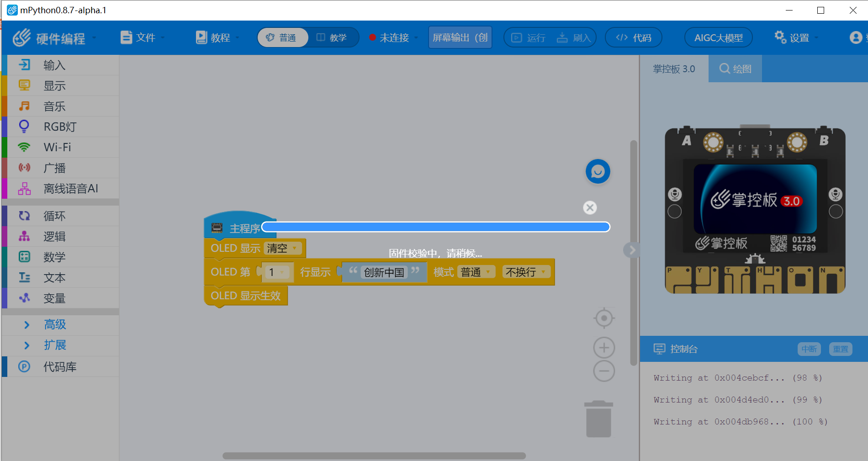The width and height of the screenshot is (868, 461).
Task: Open the RGB灯 block category
Action: coord(60,127)
